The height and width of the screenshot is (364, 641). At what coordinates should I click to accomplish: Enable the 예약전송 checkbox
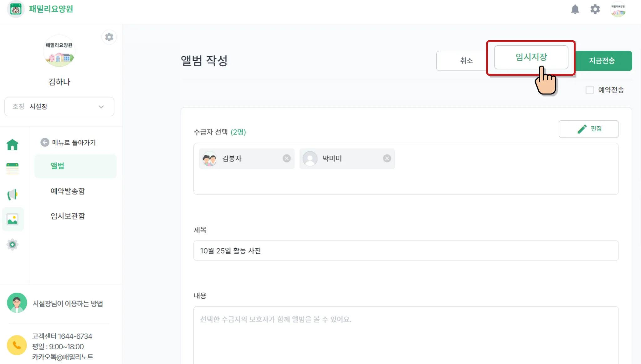click(x=590, y=90)
